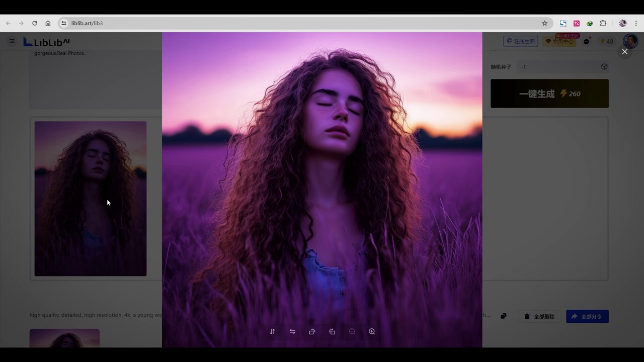Viewport: 644px width, 362px height.
Task: Flip the preview image vertically
Action: [272, 331]
